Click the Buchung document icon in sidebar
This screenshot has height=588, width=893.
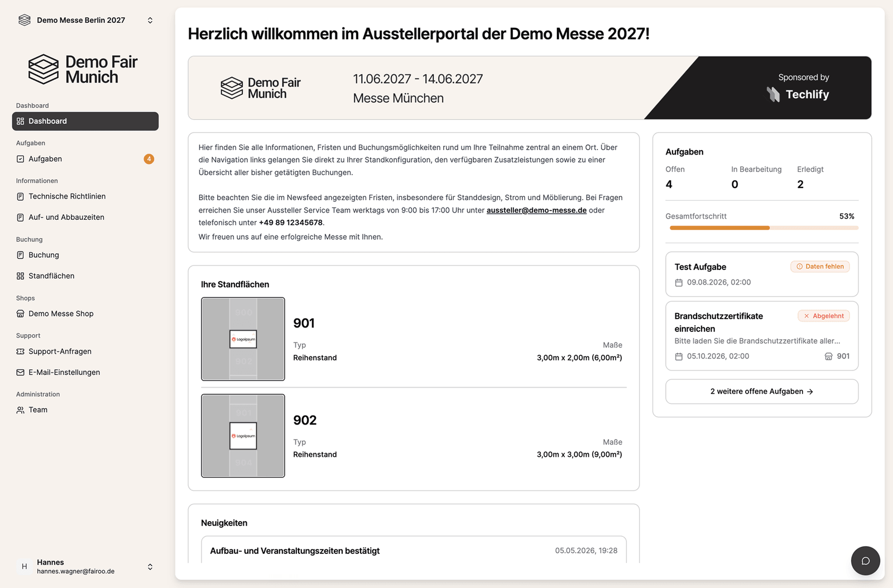tap(20, 255)
